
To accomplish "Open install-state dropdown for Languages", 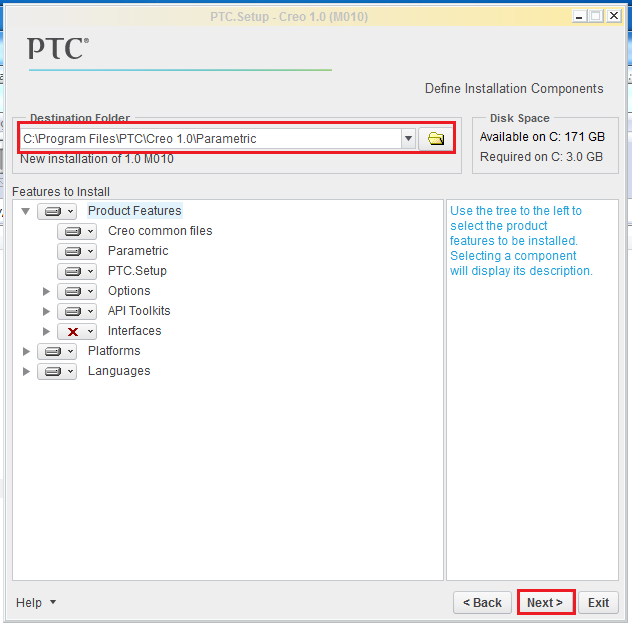I will [57, 371].
